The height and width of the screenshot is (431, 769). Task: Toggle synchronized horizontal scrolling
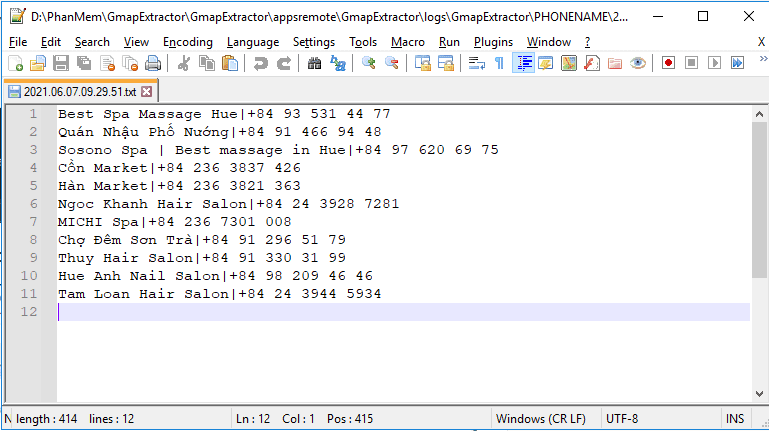pyautogui.click(x=445, y=63)
